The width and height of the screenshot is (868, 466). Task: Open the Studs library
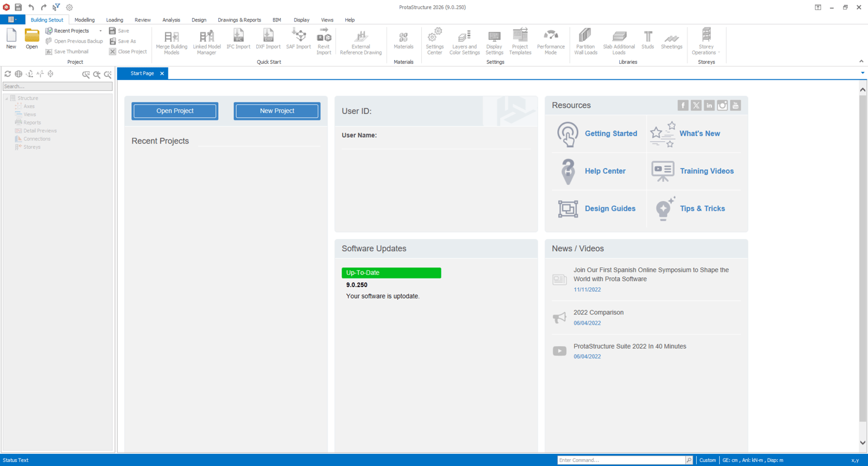(x=648, y=39)
